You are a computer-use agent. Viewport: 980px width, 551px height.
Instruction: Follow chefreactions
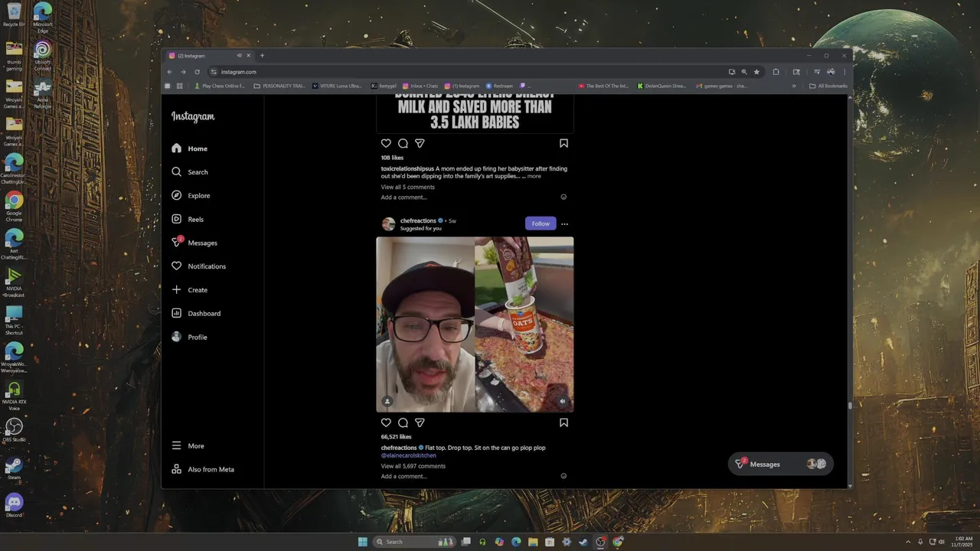tap(541, 223)
